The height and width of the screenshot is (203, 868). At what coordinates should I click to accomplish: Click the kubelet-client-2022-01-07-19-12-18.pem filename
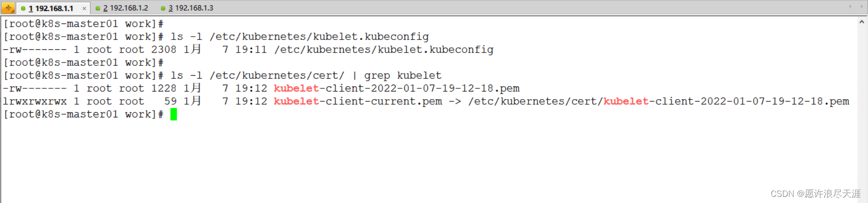396,88
